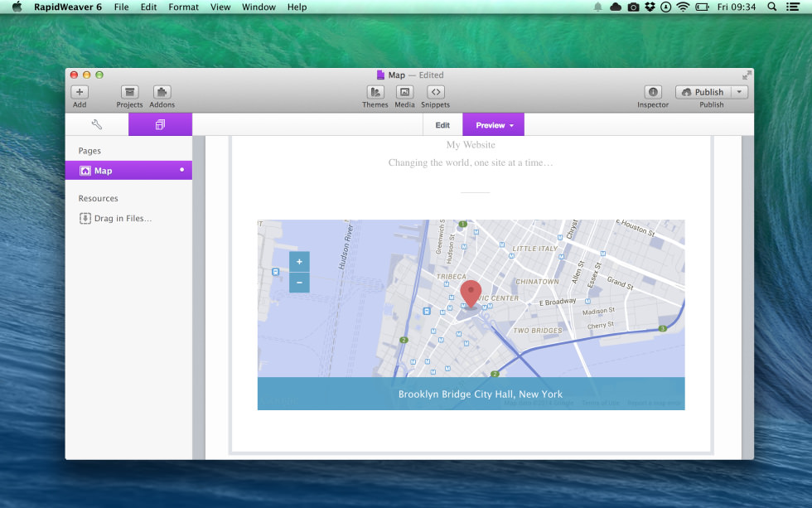Screen dimensions: 812x508
Task: Enter fullscreen with window expand arrows
Action: (x=747, y=75)
